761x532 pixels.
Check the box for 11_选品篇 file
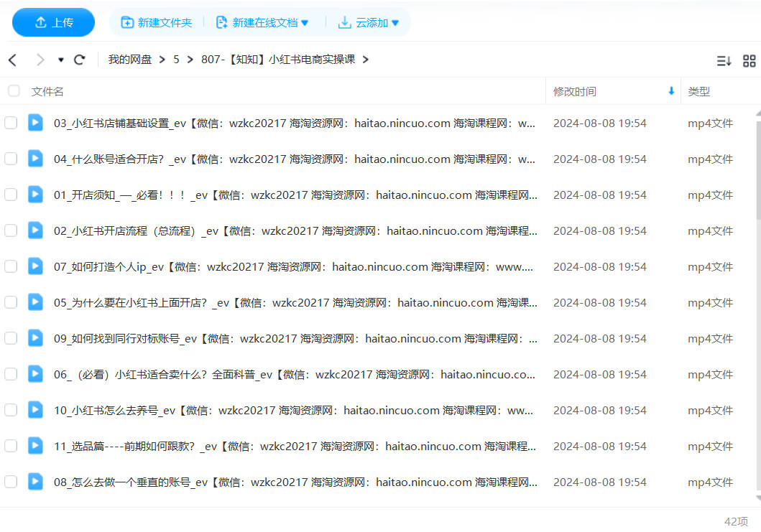[x=11, y=446]
